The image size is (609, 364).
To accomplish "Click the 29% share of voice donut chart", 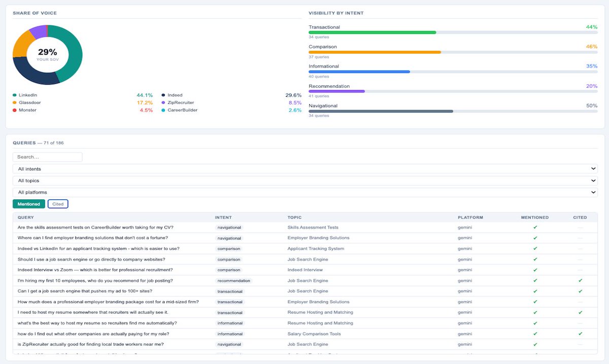I will tap(47, 55).
